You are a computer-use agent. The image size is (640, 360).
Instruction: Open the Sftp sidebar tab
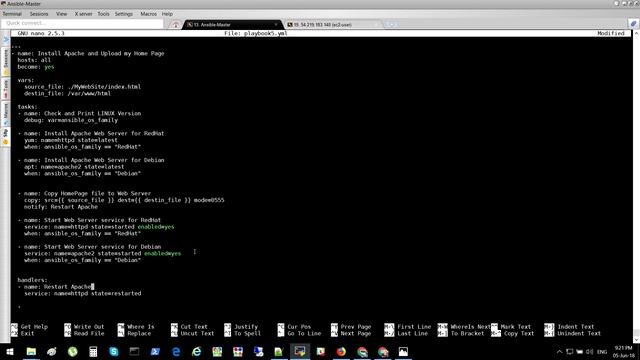(x=6, y=137)
